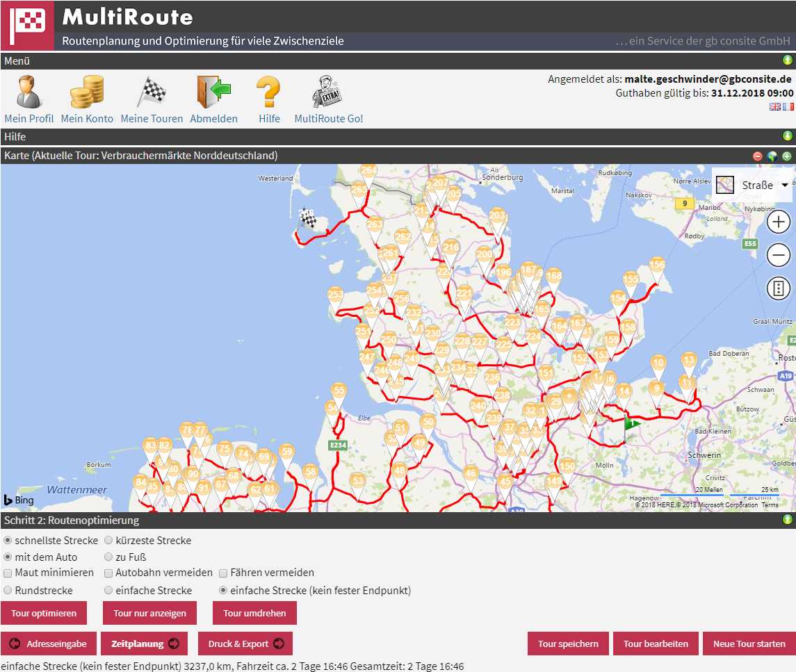The image size is (796, 672).
Task: Select mit dem Auto radio option
Action: point(8,557)
